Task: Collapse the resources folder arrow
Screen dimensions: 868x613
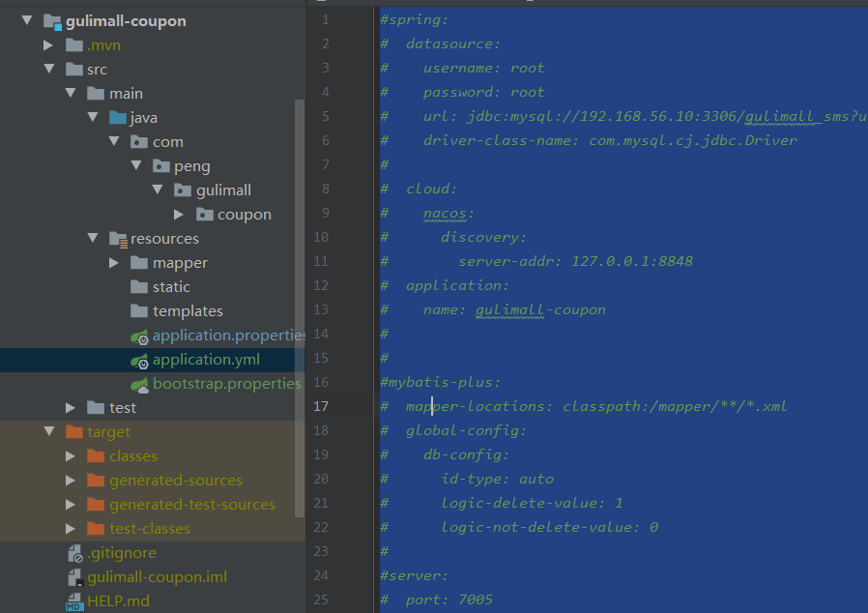Action: tap(93, 238)
